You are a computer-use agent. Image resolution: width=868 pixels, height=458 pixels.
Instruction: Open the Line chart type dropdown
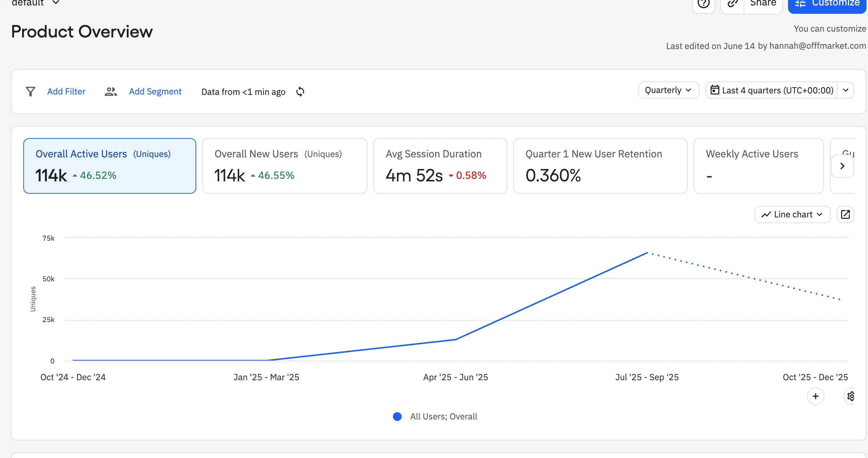tap(792, 214)
